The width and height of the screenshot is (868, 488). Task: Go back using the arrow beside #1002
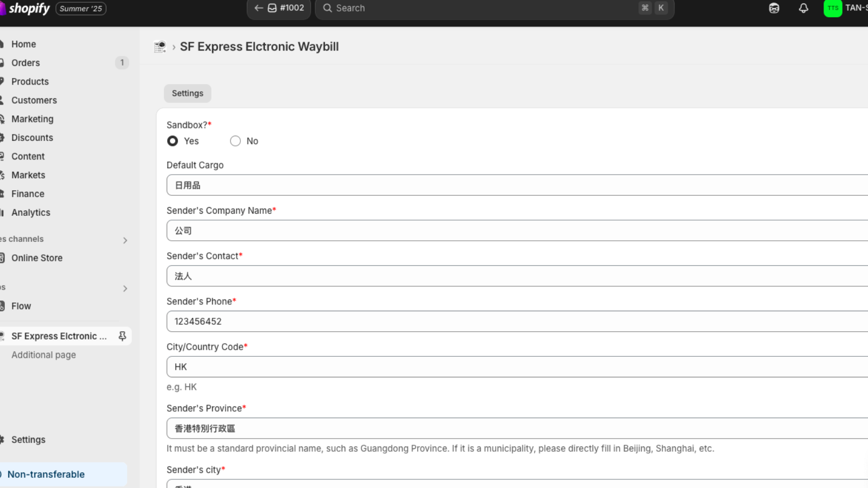tap(259, 8)
